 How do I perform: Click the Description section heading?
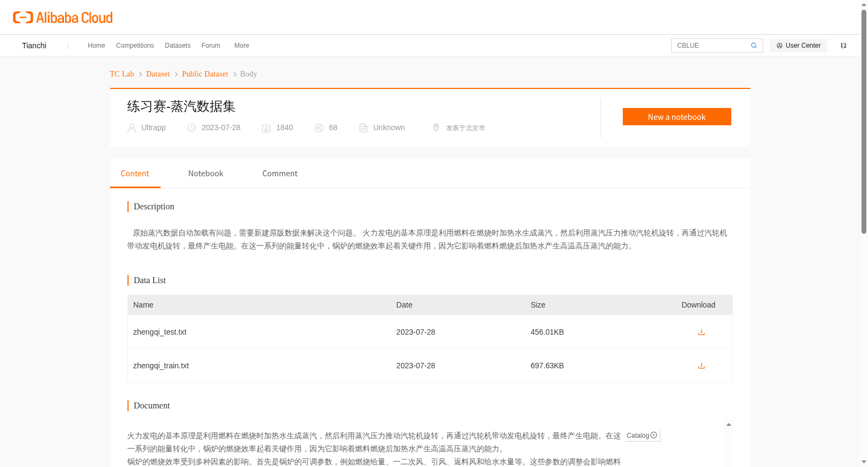point(154,207)
